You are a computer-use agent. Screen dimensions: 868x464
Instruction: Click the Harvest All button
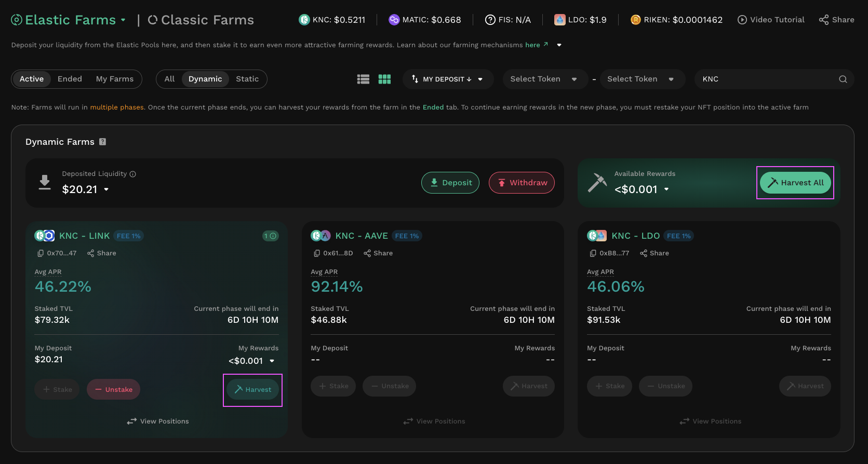click(x=795, y=183)
